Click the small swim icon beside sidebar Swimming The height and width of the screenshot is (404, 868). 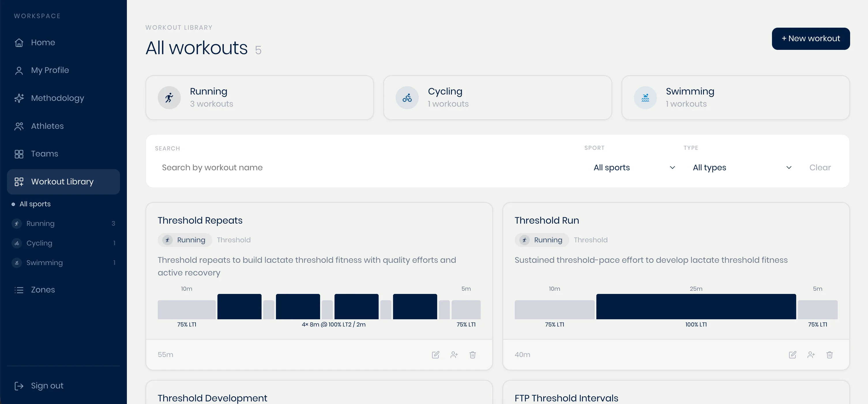click(x=16, y=263)
